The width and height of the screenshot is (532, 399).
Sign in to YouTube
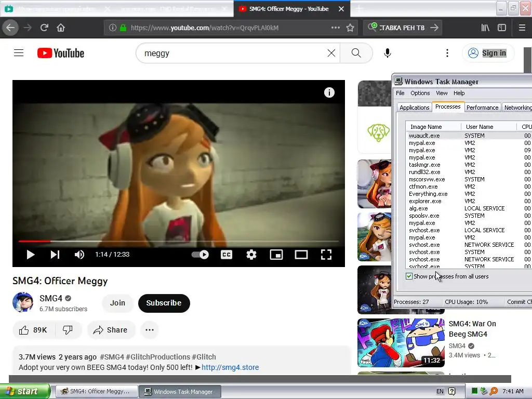pos(488,53)
